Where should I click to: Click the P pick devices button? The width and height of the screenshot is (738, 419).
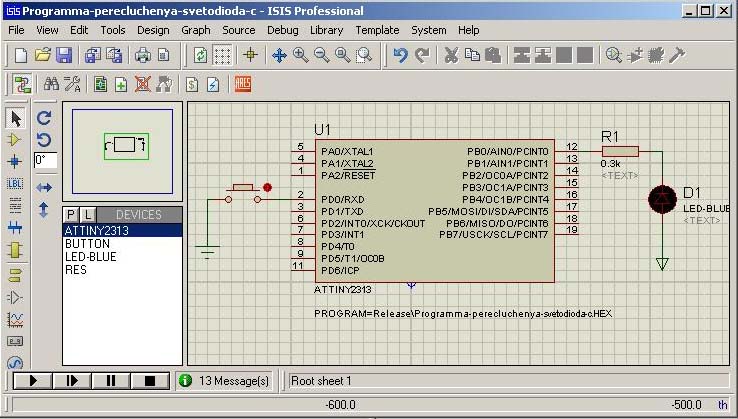[71, 215]
